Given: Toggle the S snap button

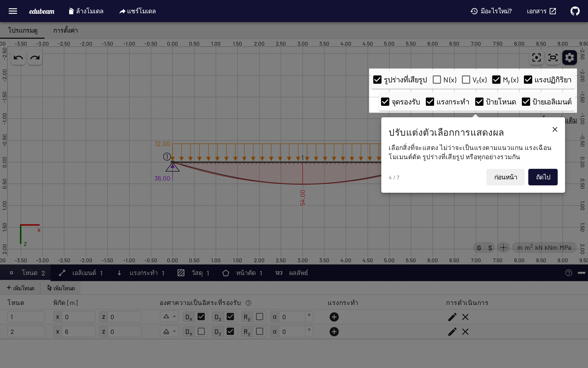Looking at the screenshot, I should pyautogui.click(x=490, y=248).
